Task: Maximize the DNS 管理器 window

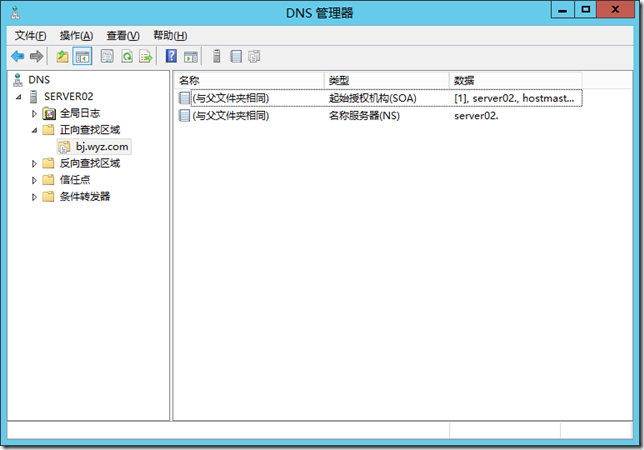Action: pos(586,9)
